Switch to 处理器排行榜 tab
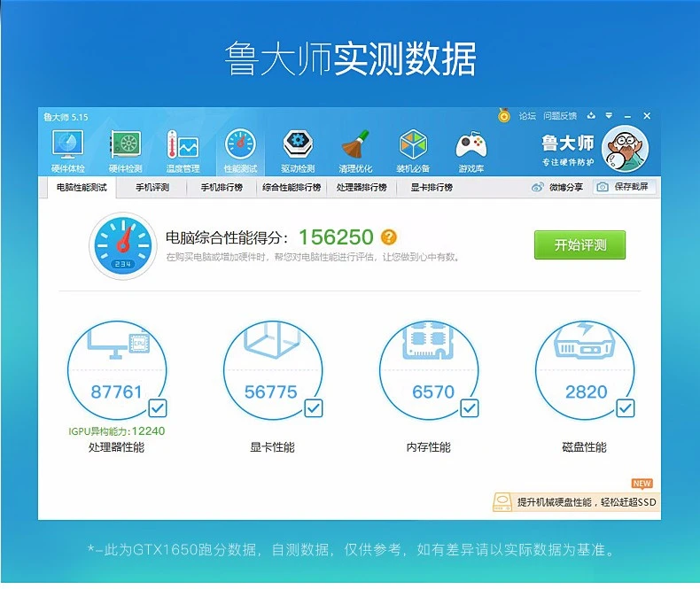The height and width of the screenshot is (589, 700). (x=362, y=188)
